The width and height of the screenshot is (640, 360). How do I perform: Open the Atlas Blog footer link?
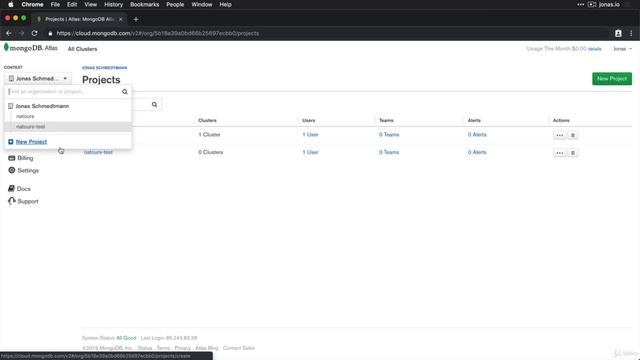207,348
